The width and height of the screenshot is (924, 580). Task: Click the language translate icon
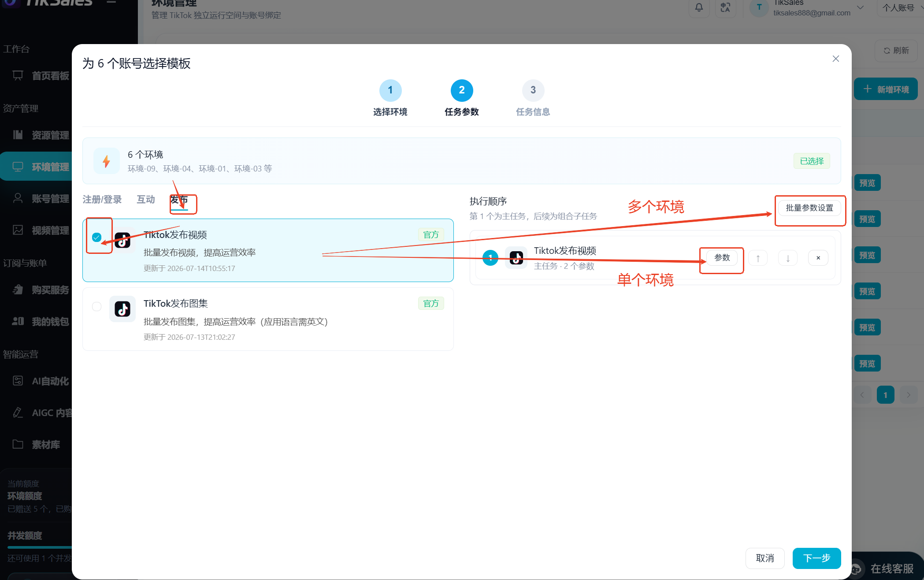point(725,7)
